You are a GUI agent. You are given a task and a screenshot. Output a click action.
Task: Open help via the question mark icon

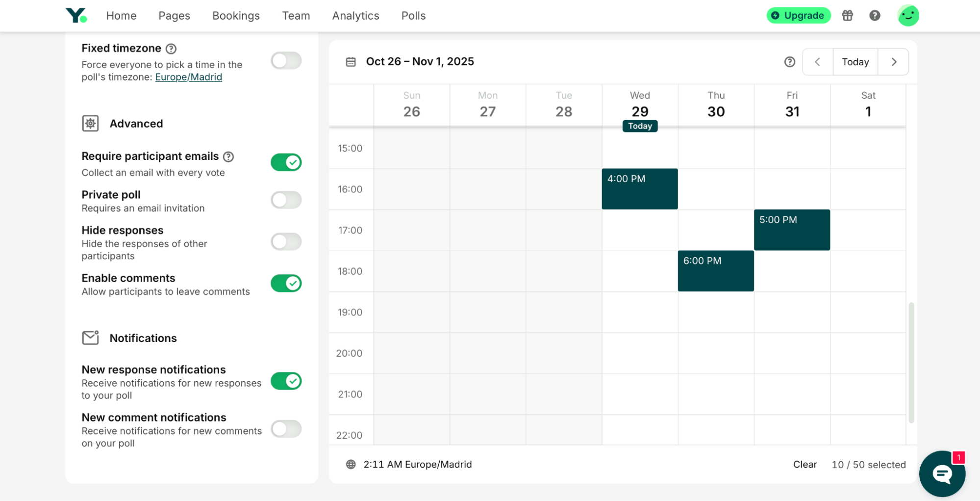pyautogui.click(x=875, y=15)
